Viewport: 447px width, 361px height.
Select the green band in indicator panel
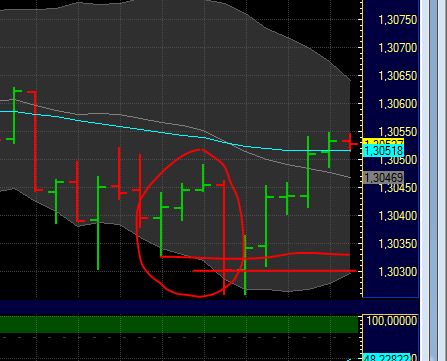pos(179,324)
